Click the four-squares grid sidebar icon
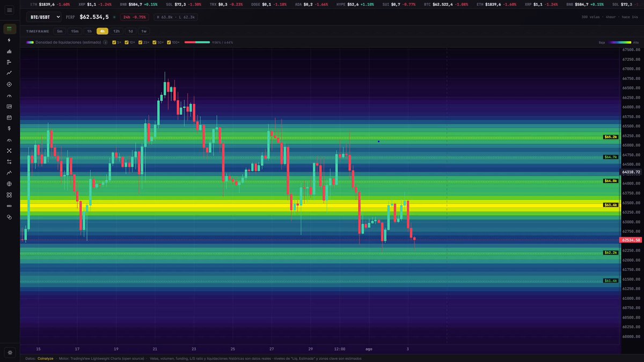644x362 pixels. coord(9,195)
